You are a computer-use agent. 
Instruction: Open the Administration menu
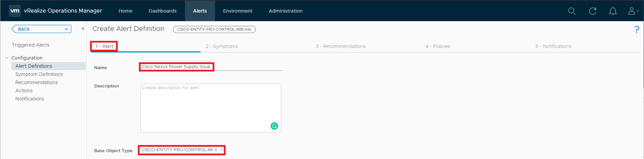285,11
